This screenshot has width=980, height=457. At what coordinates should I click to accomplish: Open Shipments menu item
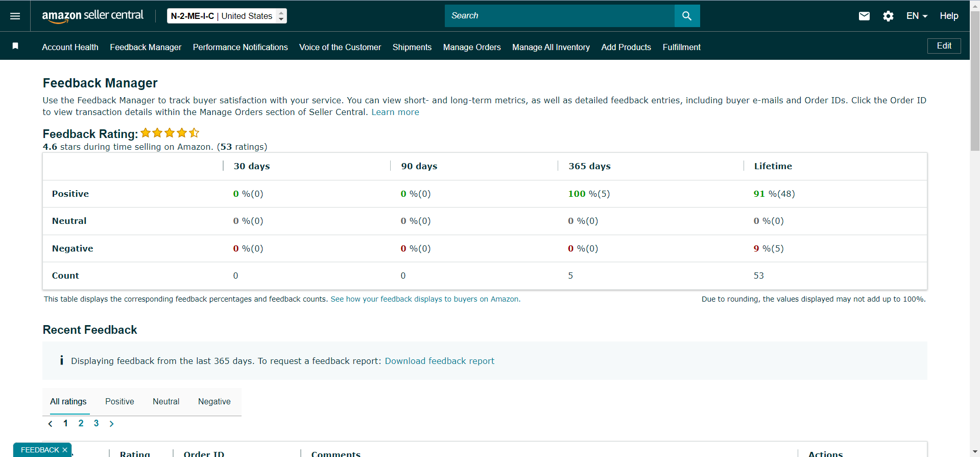(x=412, y=47)
